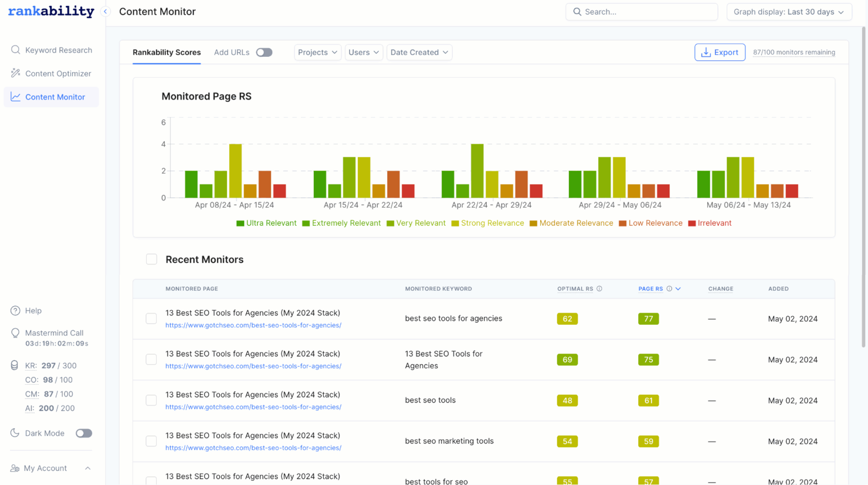Click the Help question mark icon
The width and height of the screenshot is (868, 485).
[x=15, y=311]
